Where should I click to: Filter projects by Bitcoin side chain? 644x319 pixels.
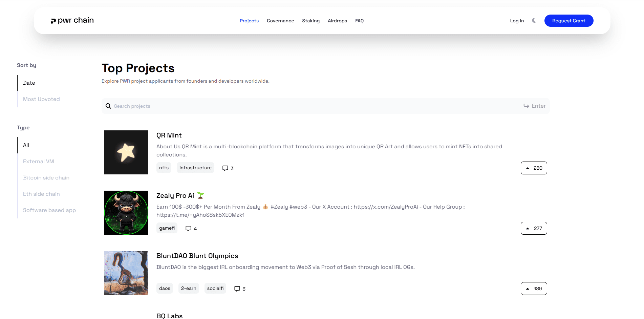point(46,177)
